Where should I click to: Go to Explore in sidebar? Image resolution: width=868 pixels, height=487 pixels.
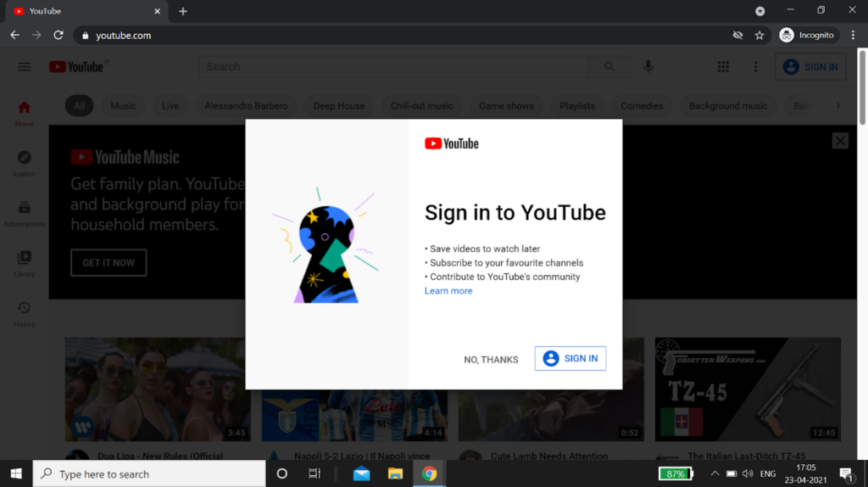pyautogui.click(x=25, y=163)
